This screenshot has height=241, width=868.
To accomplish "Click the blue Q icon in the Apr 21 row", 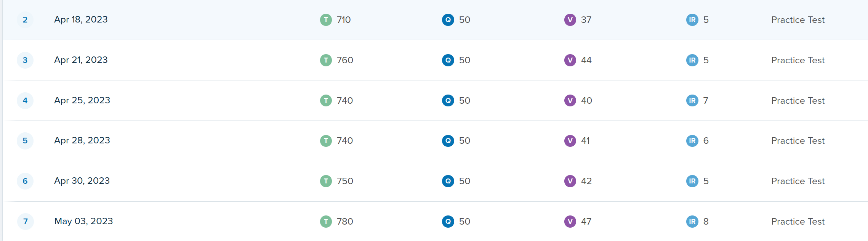I will [x=448, y=60].
